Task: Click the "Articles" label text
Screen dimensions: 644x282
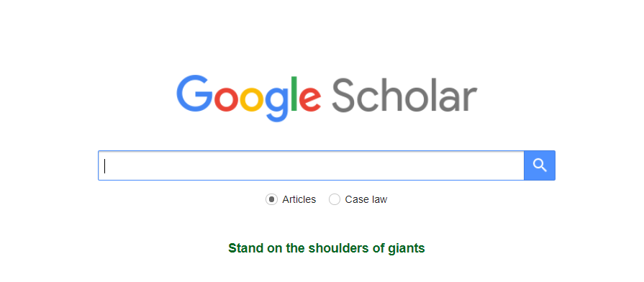Action: pyautogui.click(x=299, y=199)
